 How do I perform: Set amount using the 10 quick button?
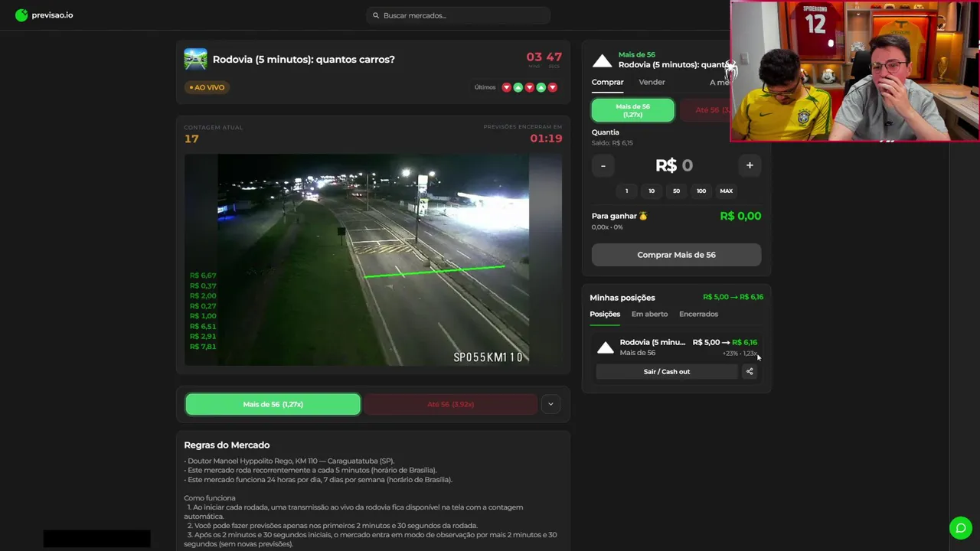[652, 191]
